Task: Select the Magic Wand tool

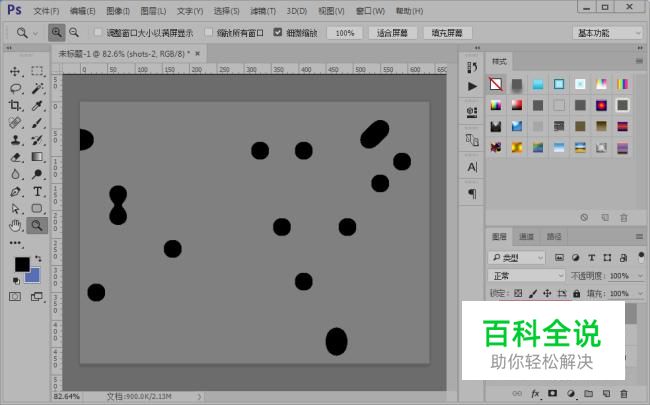Action: [x=37, y=88]
